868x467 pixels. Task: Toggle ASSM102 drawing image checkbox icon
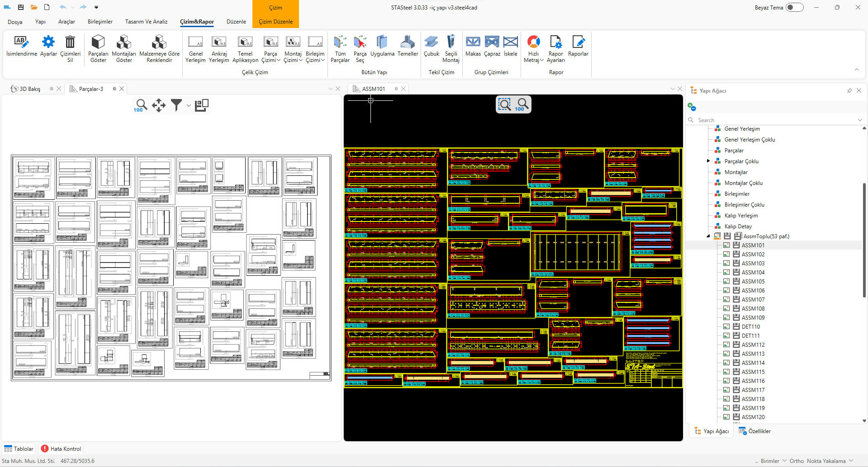tap(726, 255)
